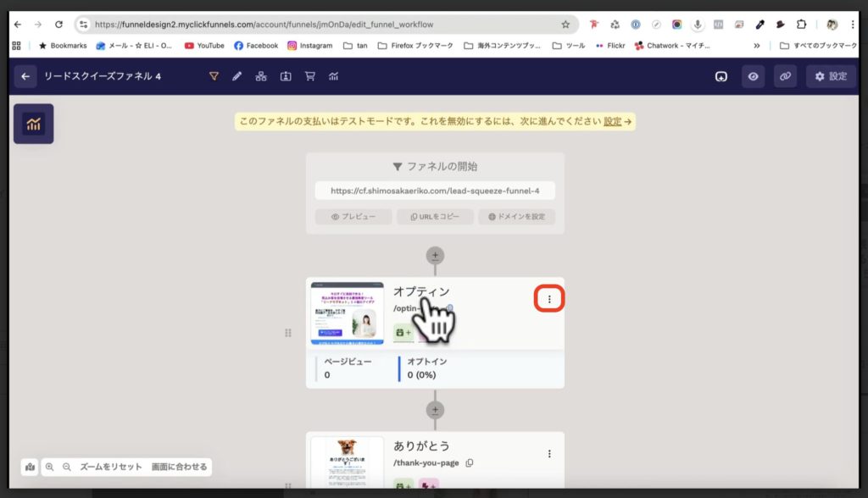The width and height of the screenshot is (868, 498).
Task: Click the workflow tree icon in the toolbar
Action: pos(261,76)
